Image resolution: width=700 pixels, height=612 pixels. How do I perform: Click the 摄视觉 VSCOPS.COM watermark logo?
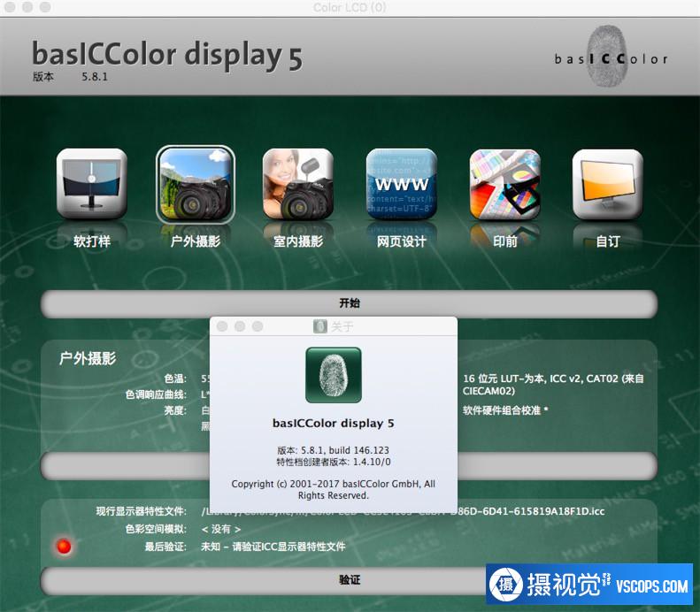588,585
